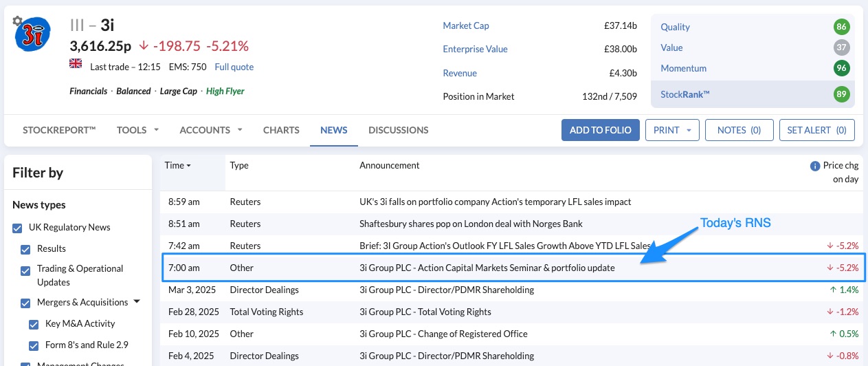
Task: Click the Revenue link
Action: coord(460,74)
